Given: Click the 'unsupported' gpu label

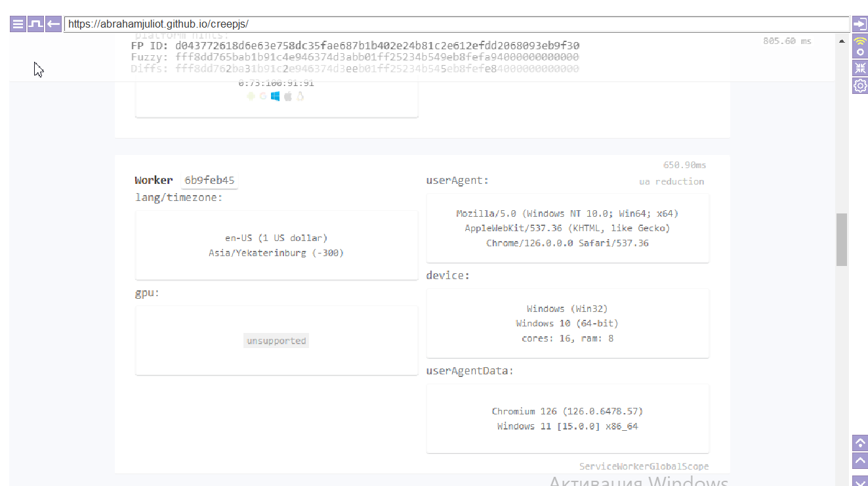Looking at the screenshot, I should (x=276, y=341).
